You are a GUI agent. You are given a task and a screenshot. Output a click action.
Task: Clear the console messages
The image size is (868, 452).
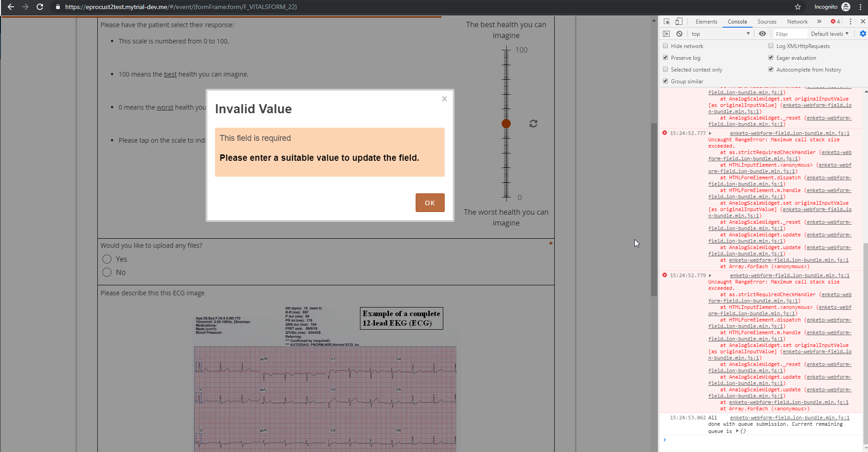tap(679, 34)
